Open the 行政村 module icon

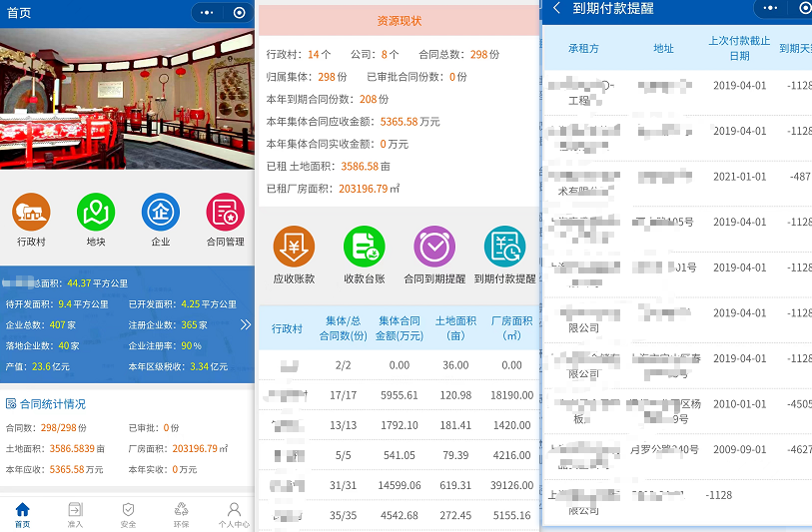pyautogui.click(x=32, y=213)
